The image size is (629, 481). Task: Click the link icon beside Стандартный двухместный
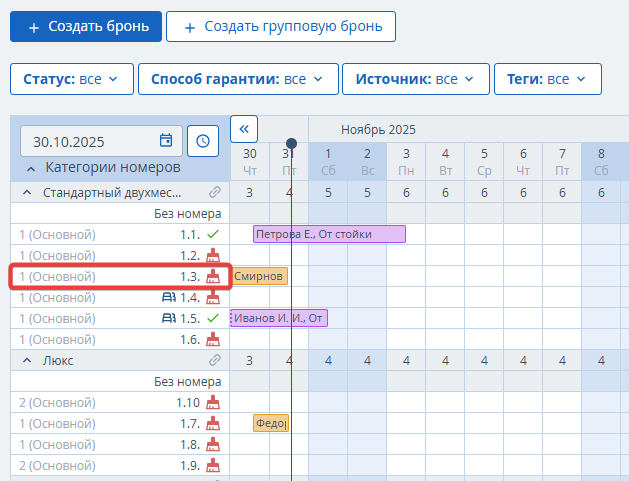(x=214, y=192)
